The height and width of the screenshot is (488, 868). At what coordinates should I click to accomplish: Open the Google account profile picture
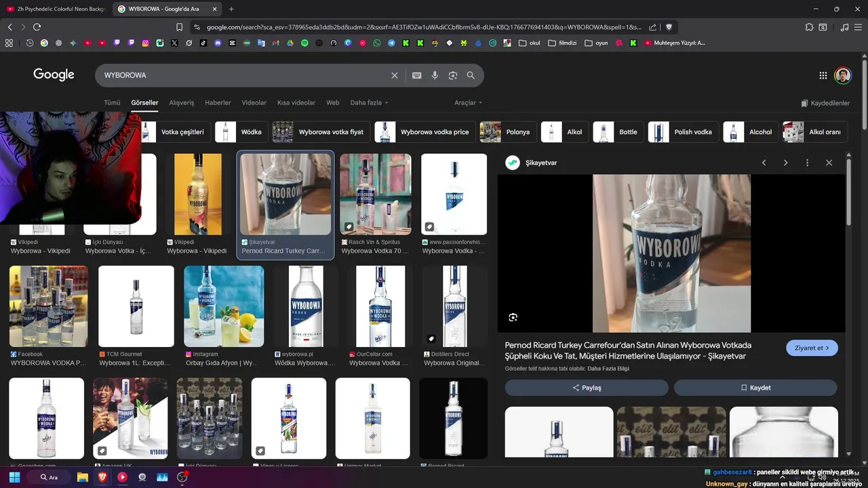point(843,75)
